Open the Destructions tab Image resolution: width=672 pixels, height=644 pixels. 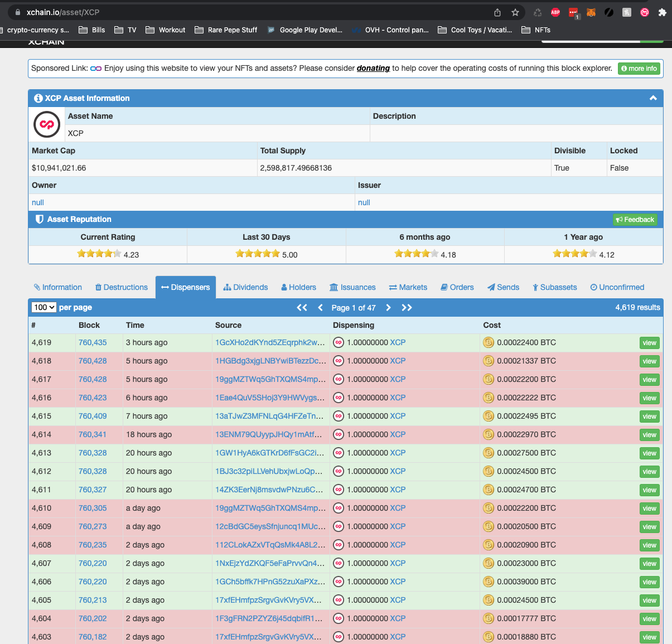coord(122,287)
